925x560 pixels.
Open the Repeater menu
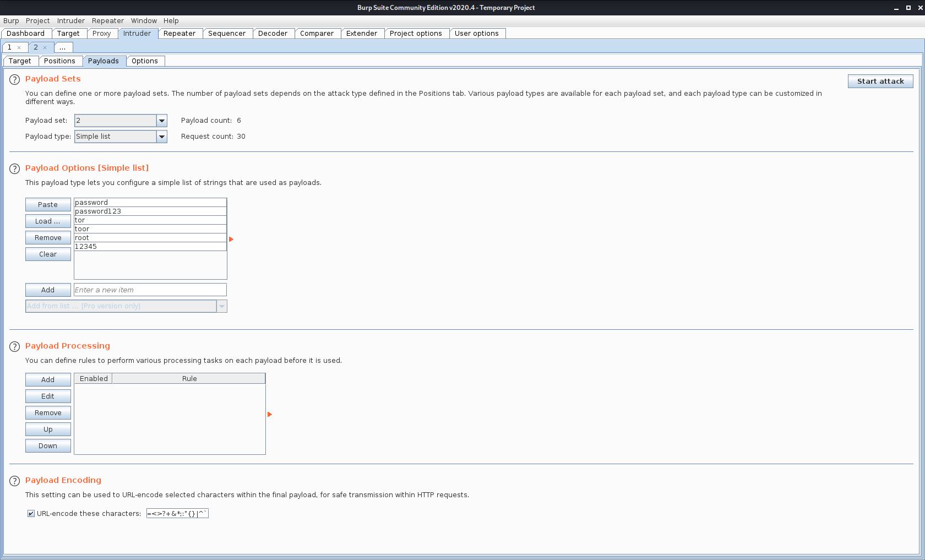click(108, 21)
